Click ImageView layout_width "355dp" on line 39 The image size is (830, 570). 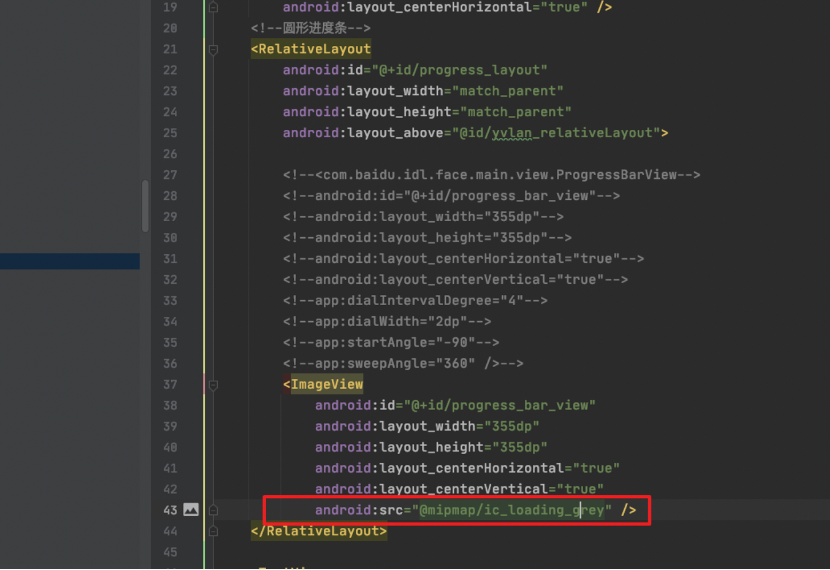tap(511, 426)
